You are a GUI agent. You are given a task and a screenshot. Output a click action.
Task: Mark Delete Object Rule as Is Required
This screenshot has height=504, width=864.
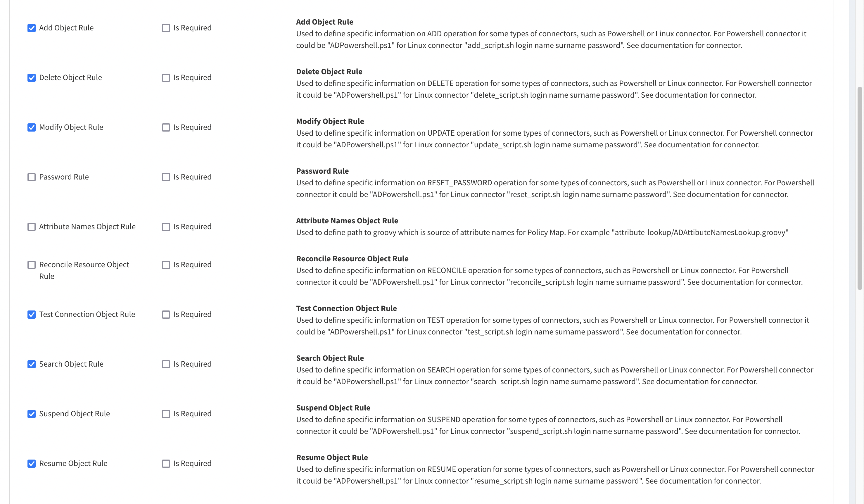(x=166, y=77)
